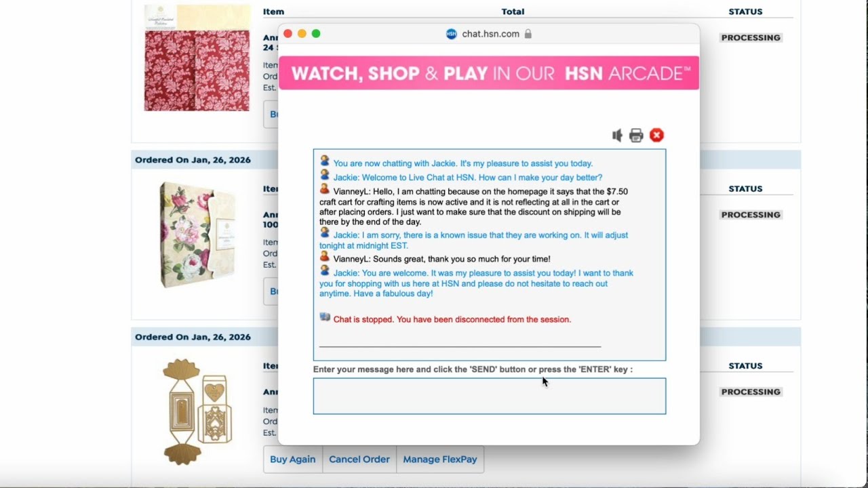This screenshot has width=868, height=488.
Task: Click Jackie's welcome message 'Welcome to Live Chat'
Action: click(x=468, y=178)
